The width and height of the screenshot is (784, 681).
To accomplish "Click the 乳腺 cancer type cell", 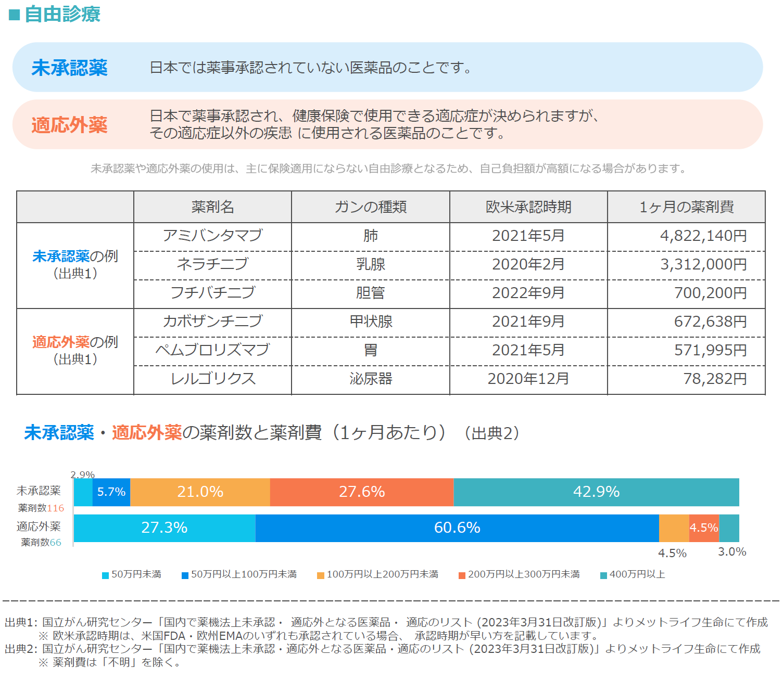I will point(371,265).
